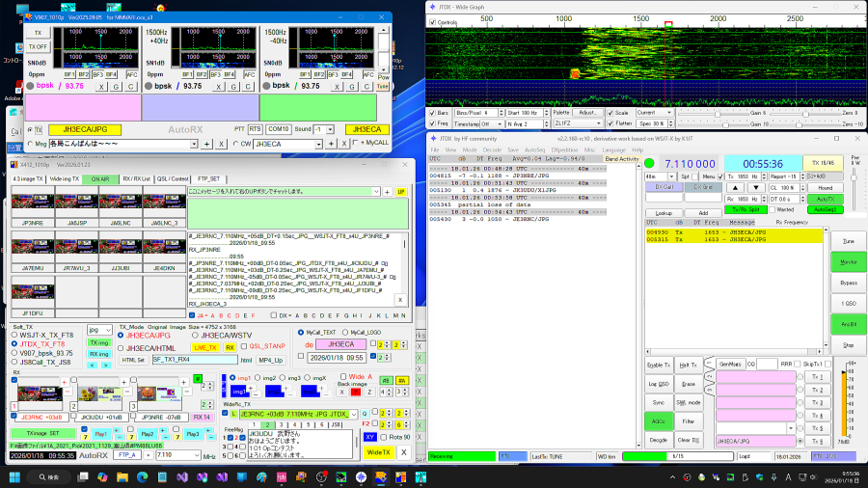This screenshot has width=868, height=488.
Task: Open the COM10 Sound dropdown
Action: pos(331,128)
